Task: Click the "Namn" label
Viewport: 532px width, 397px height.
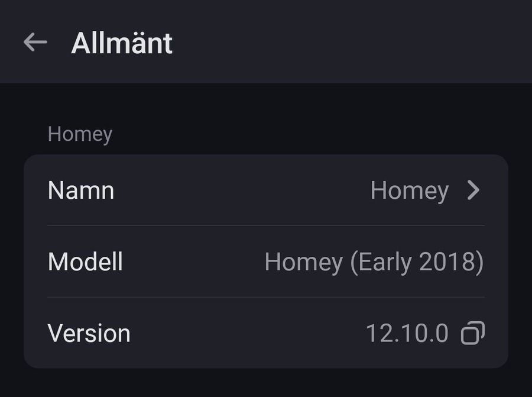Action: coord(81,191)
